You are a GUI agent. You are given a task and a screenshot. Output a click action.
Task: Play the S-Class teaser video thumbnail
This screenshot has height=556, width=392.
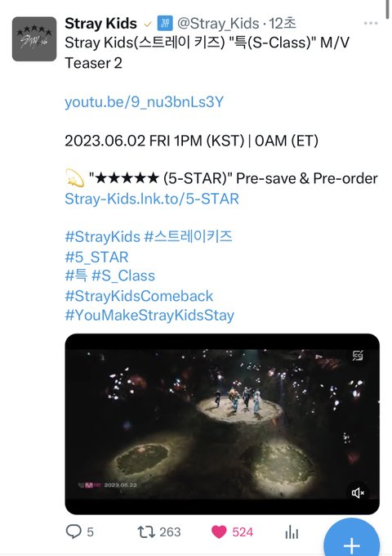tap(222, 424)
